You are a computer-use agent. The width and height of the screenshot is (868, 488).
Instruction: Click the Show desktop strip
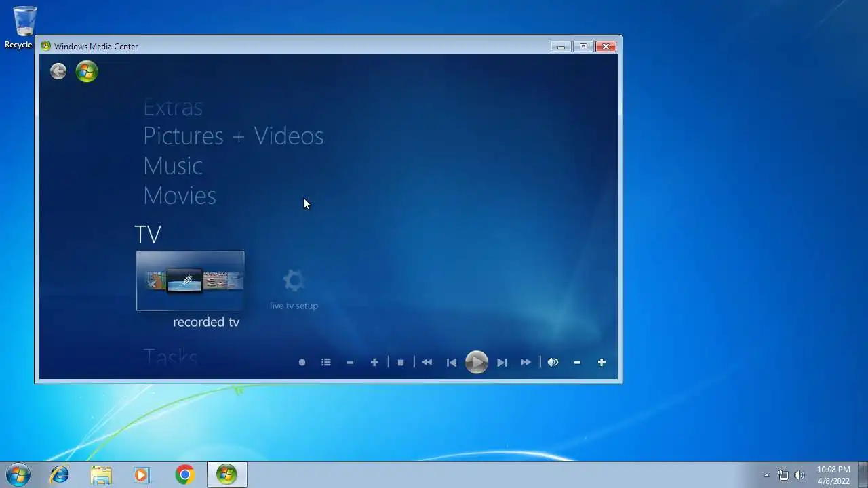coord(863,475)
